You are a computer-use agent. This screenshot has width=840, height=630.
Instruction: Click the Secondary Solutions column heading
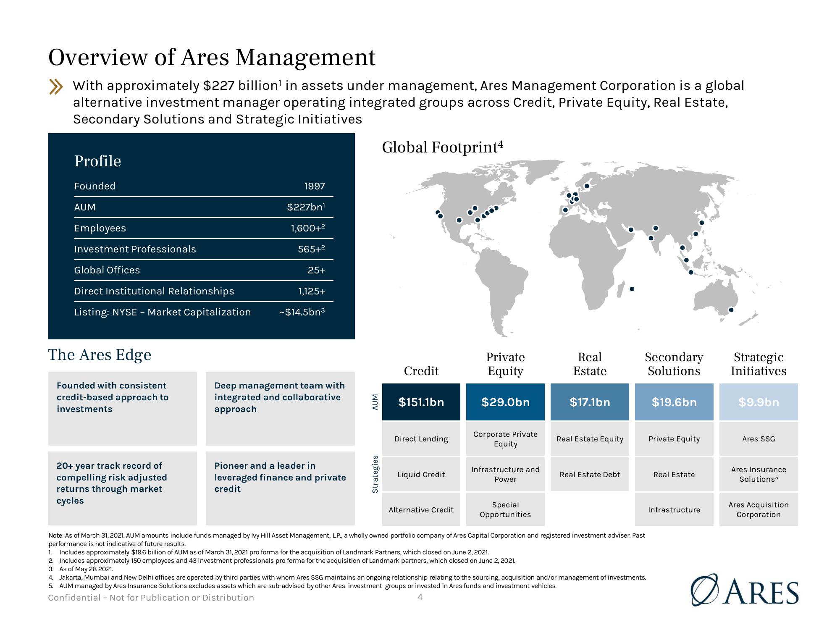tap(674, 364)
